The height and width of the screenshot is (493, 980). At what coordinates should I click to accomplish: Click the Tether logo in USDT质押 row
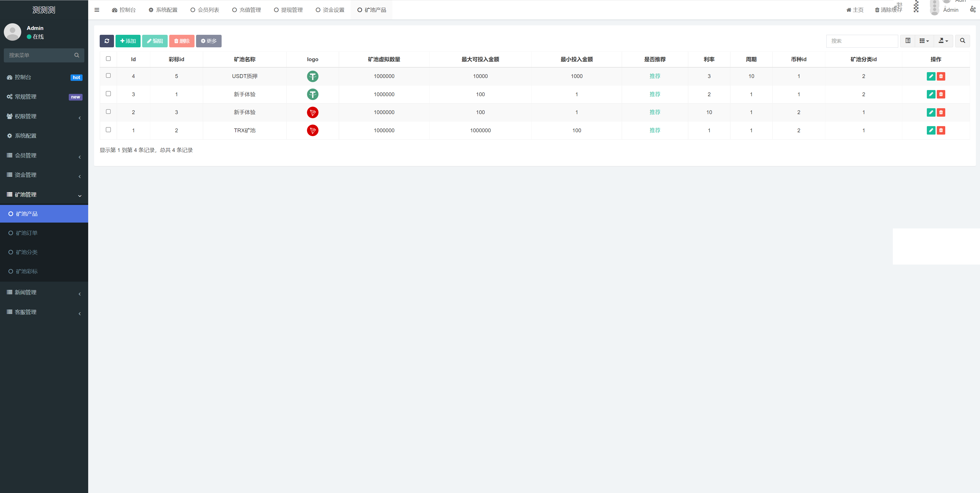coord(312,76)
